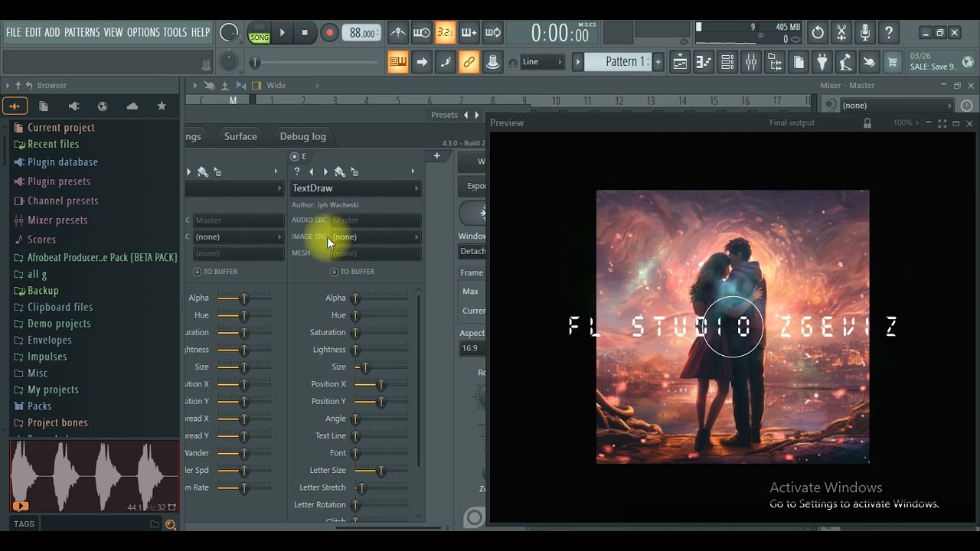Open PATTERNS menu

[x=81, y=32]
